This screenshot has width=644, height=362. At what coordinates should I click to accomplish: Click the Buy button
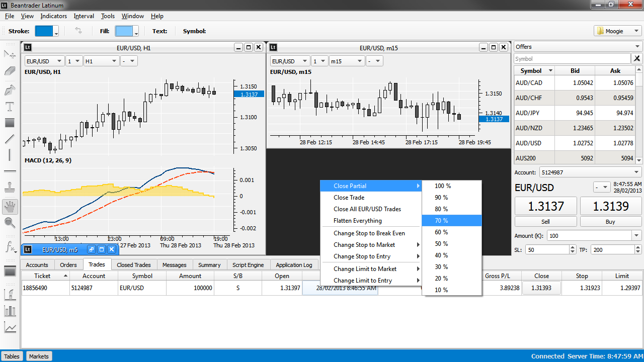(x=611, y=222)
